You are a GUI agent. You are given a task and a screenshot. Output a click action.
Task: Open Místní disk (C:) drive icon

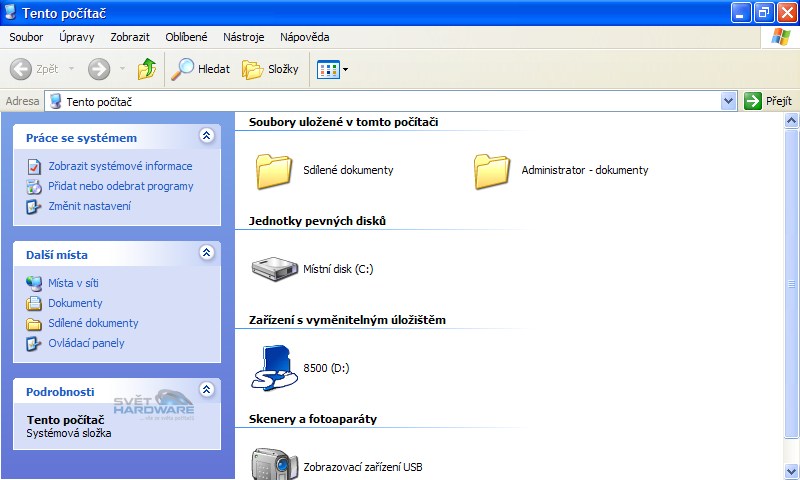click(274, 269)
